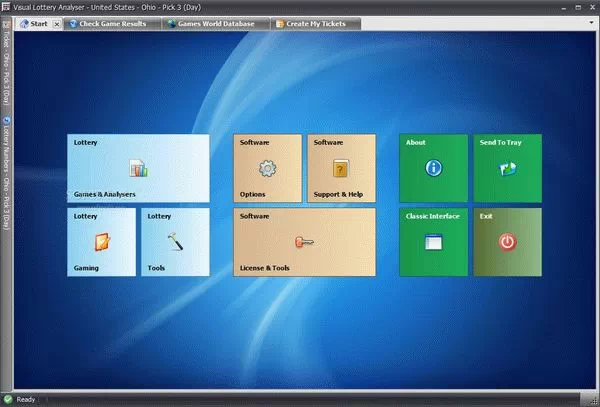Open Software Support & Help tile
600x407 pixels.
pyautogui.click(x=341, y=168)
